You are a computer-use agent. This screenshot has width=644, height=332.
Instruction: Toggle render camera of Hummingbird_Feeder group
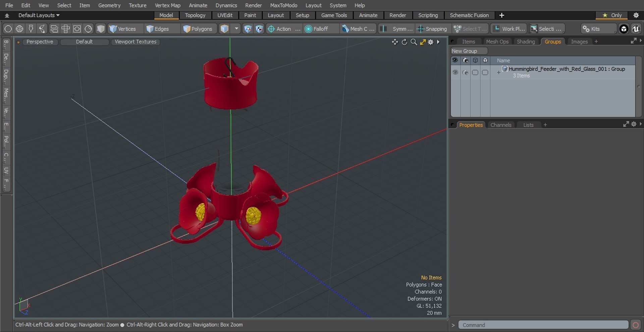(465, 72)
